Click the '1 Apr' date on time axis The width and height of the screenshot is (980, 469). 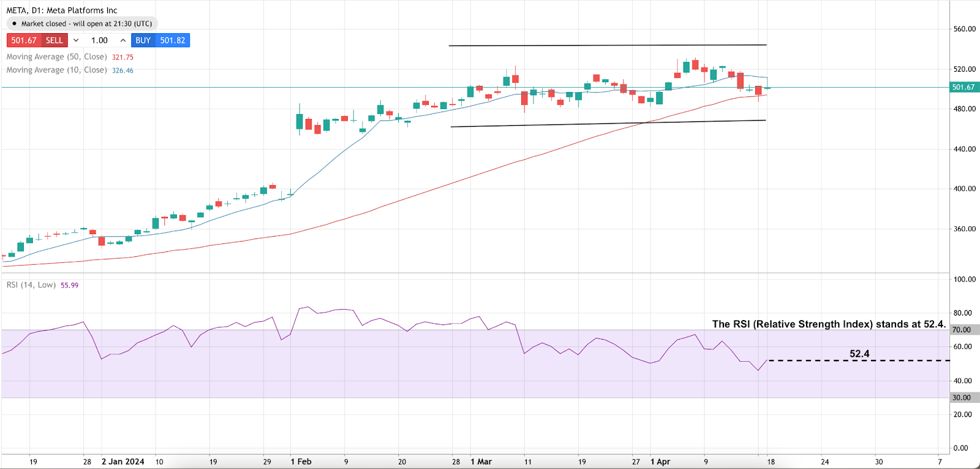(660, 462)
